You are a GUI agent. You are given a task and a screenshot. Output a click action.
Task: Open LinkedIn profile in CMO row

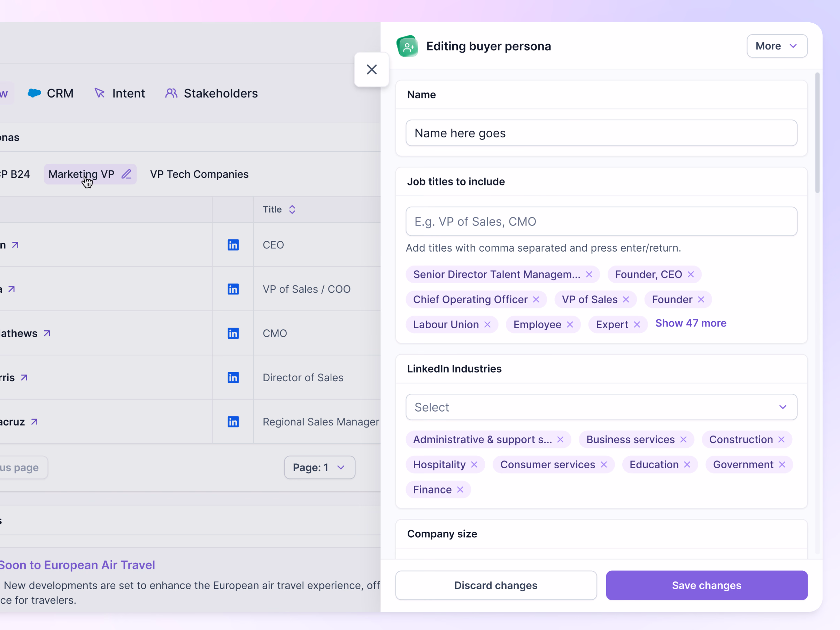[233, 333]
